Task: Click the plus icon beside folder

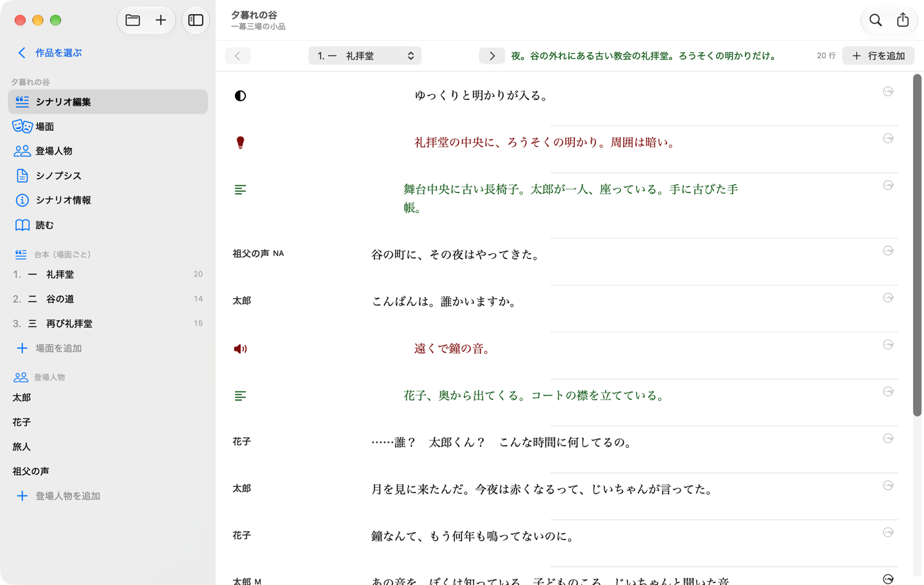Action: pos(160,21)
